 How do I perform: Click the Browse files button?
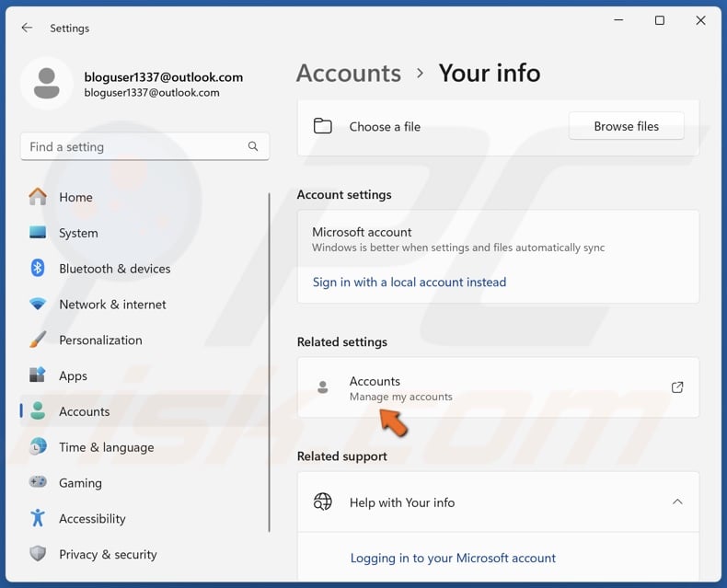(627, 126)
